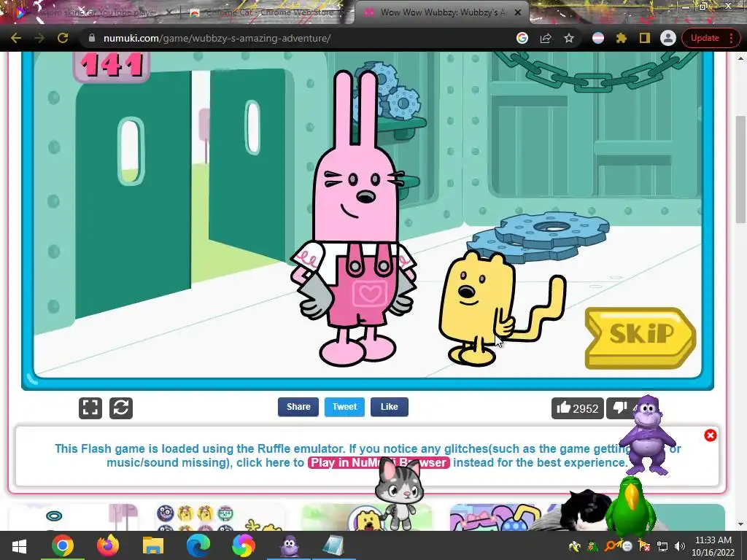Click the address bar URL field
Image resolution: width=747 pixels, height=560 pixels.
click(x=305, y=38)
